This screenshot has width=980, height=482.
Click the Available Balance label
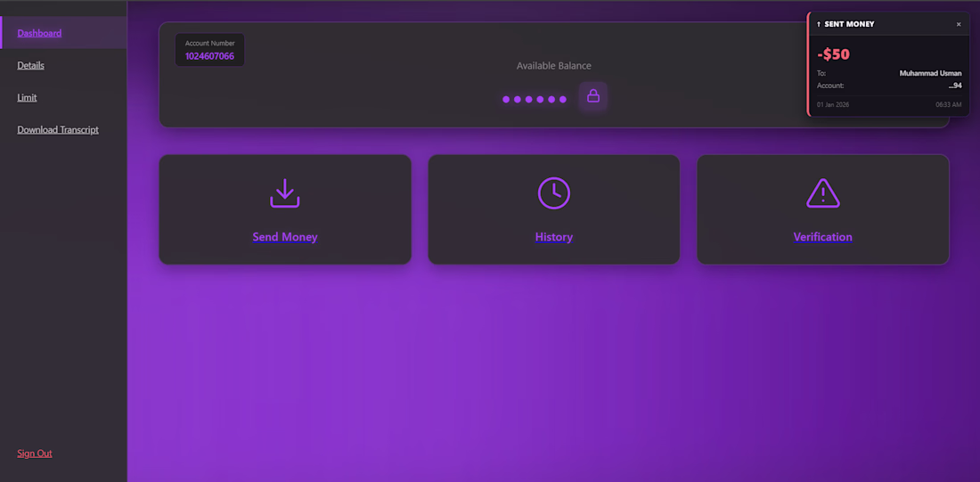pos(554,66)
